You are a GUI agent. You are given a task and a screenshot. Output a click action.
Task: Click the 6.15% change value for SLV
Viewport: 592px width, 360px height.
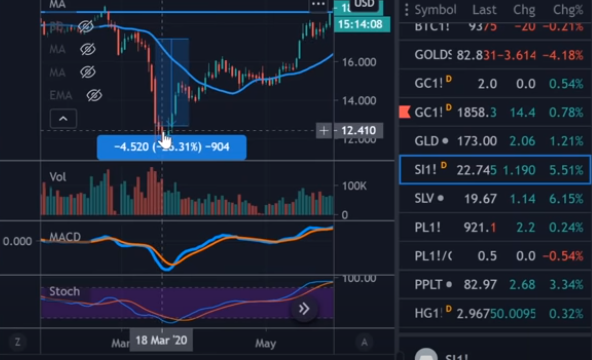point(566,199)
